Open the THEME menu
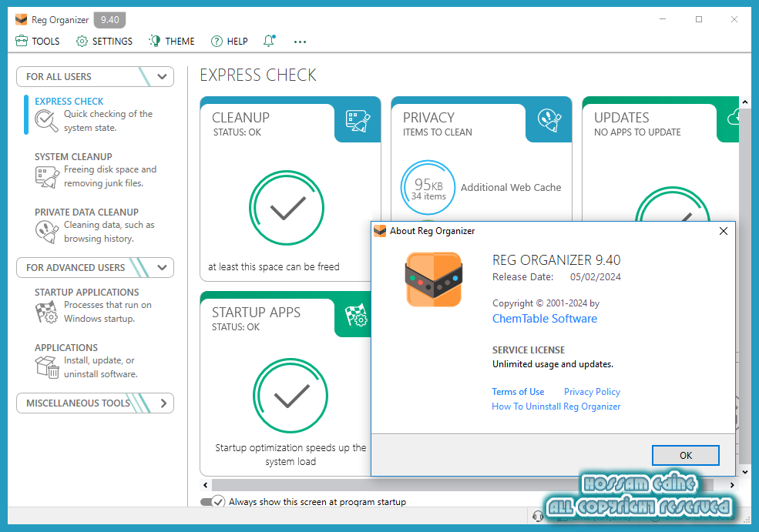The height and width of the screenshot is (532, 759). tap(172, 41)
